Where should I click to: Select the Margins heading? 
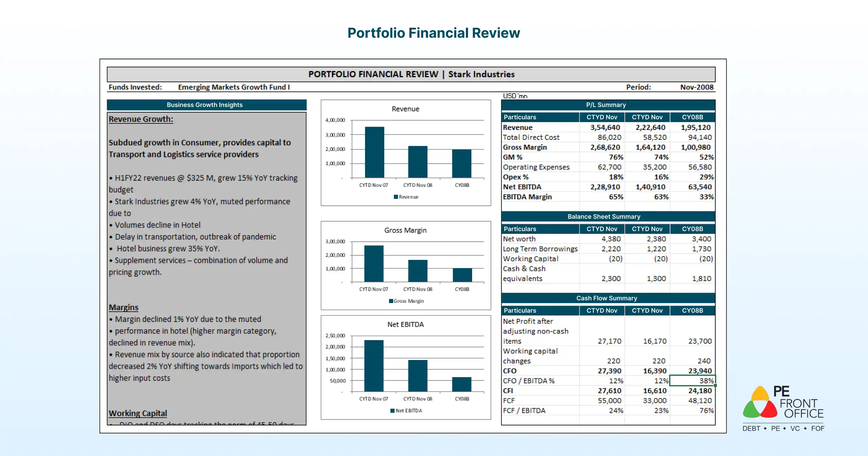(124, 308)
